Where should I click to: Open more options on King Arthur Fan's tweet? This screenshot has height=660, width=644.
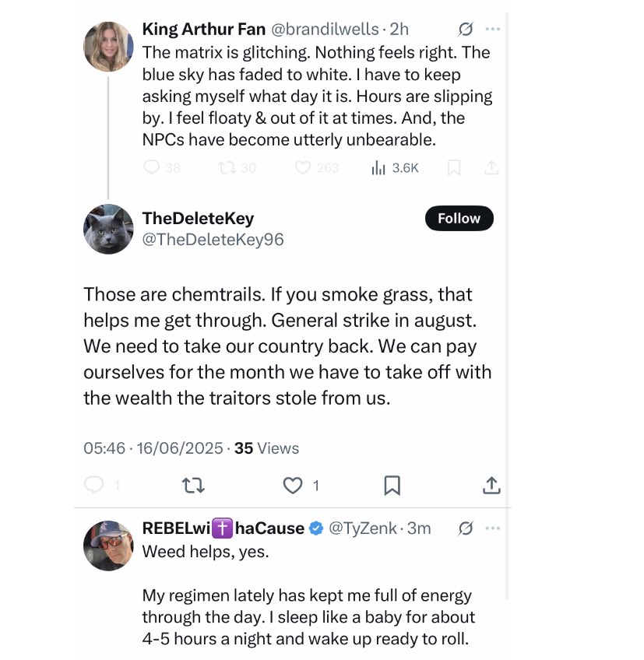(492, 30)
